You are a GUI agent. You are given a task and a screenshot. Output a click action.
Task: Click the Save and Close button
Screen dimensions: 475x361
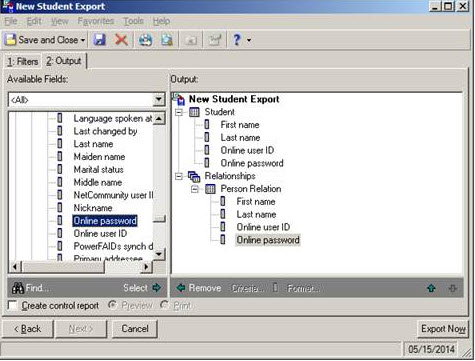pos(45,40)
